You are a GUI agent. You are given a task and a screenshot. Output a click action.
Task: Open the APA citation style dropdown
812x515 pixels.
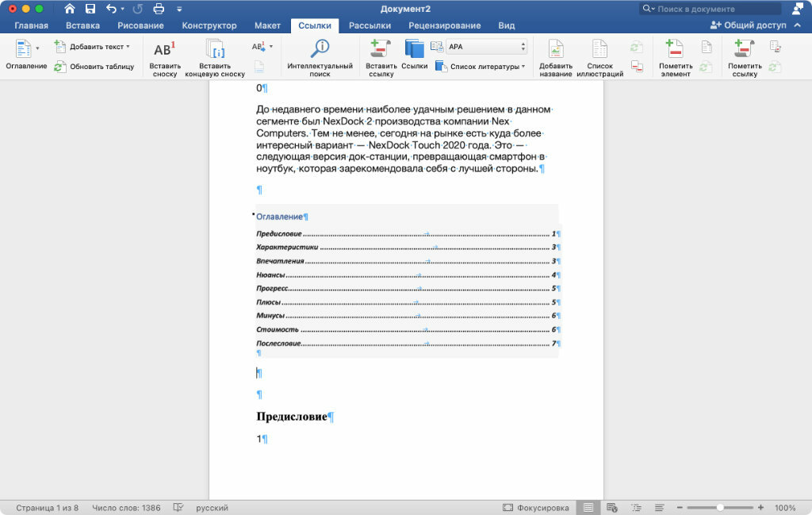[x=487, y=47]
